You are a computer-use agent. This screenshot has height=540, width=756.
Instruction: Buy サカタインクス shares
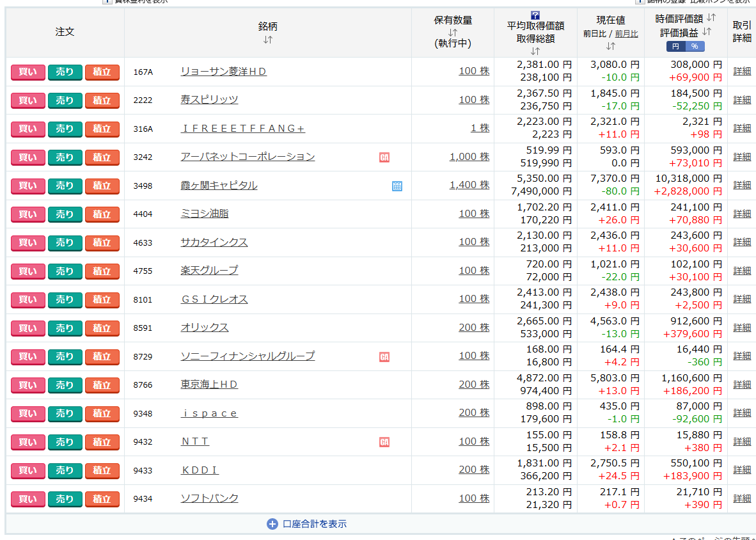click(x=28, y=243)
